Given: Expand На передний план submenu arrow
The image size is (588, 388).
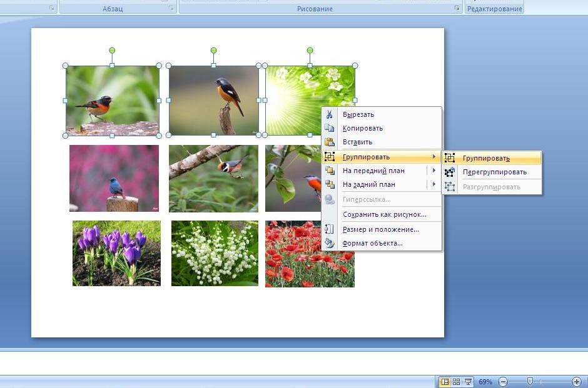Looking at the screenshot, I should pyautogui.click(x=434, y=171).
